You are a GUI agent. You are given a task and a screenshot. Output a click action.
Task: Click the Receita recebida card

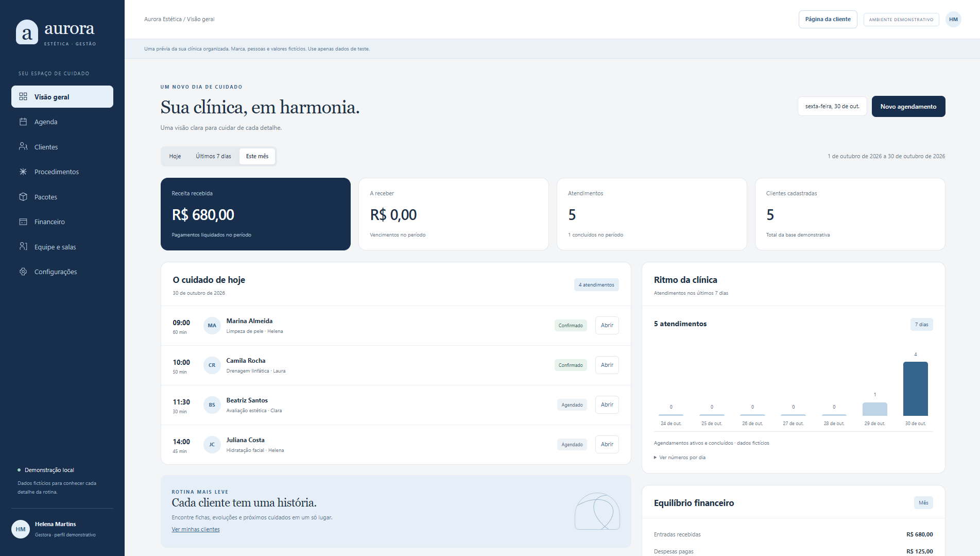[255, 214]
